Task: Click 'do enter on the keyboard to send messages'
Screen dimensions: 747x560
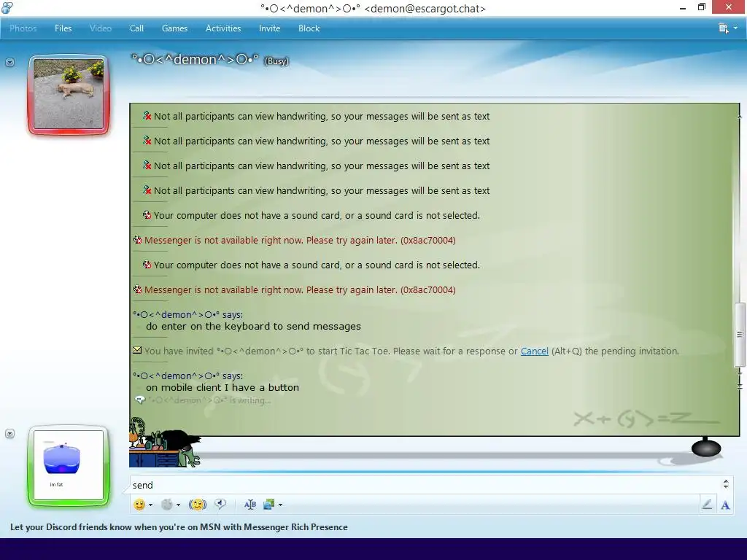Action: point(253,327)
